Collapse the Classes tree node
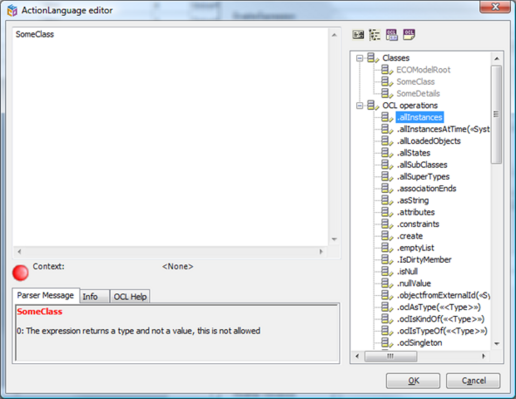This screenshot has height=399, width=516. click(x=359, y=58)
